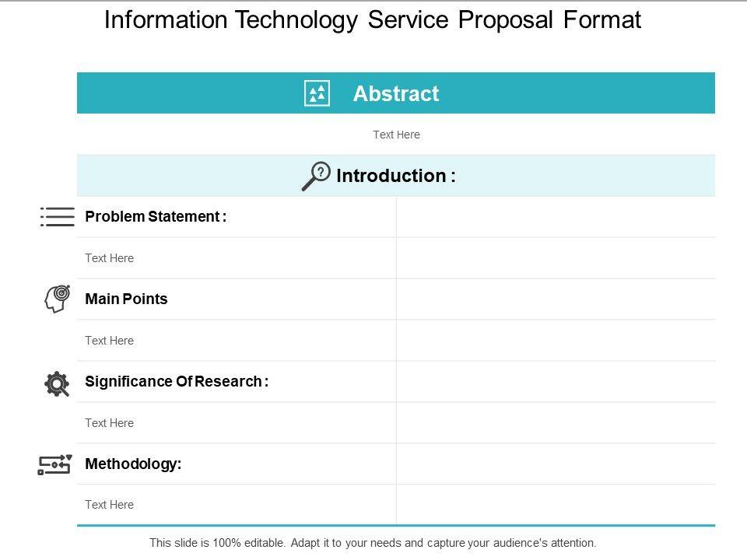Select the "Main Points" label
This screenshot has height=560, width=747.
click(126, 299)
